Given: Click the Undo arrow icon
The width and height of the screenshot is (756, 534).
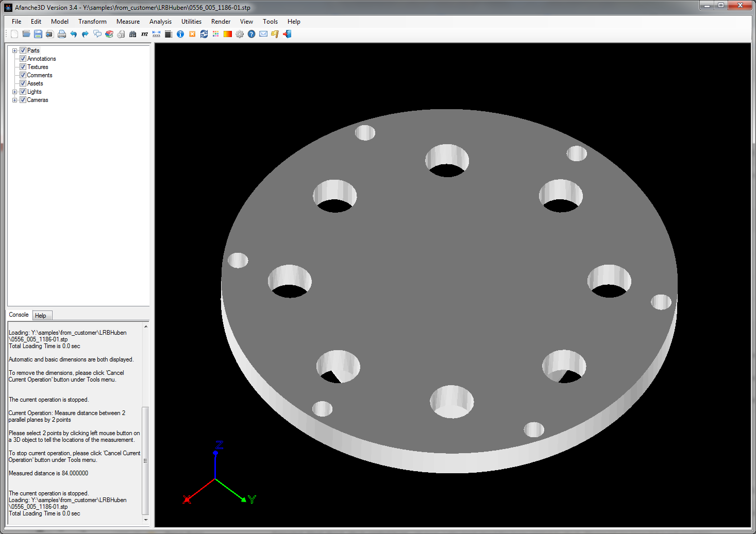Looking at the screenshot, I should [74, 34].
